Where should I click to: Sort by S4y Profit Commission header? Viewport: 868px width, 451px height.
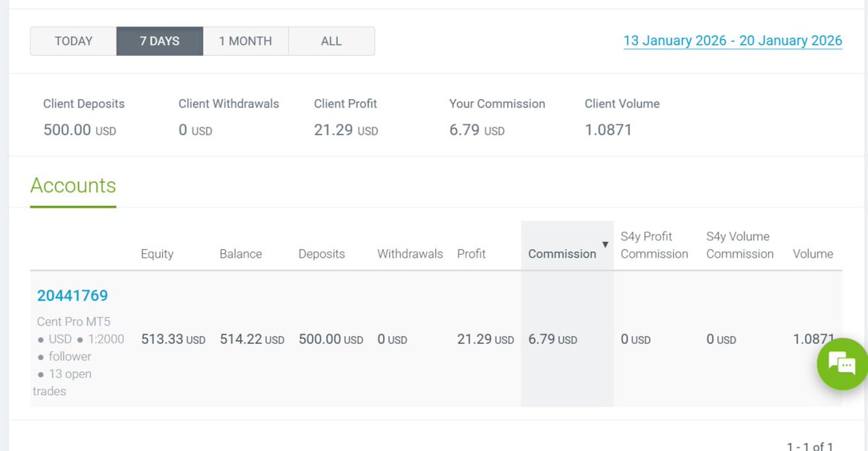pos(655,245)
